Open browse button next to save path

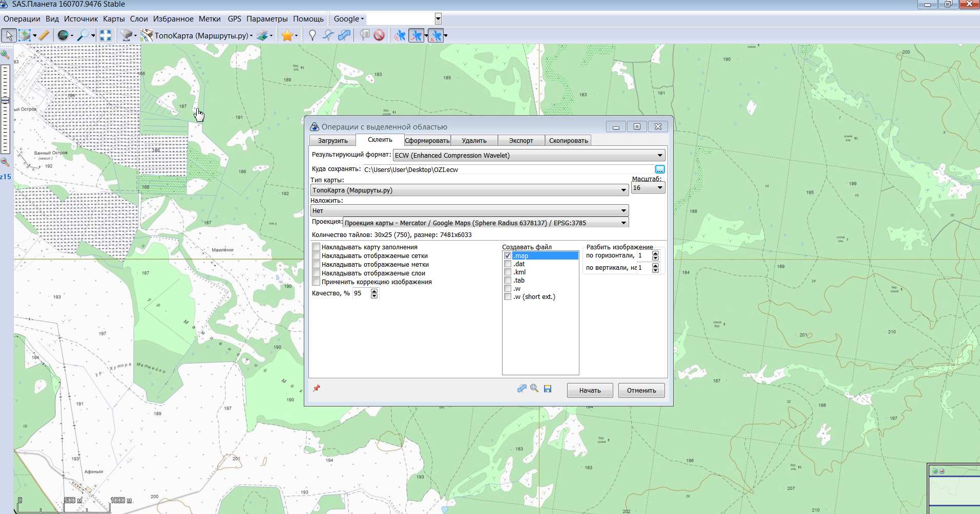coord(659,169)
